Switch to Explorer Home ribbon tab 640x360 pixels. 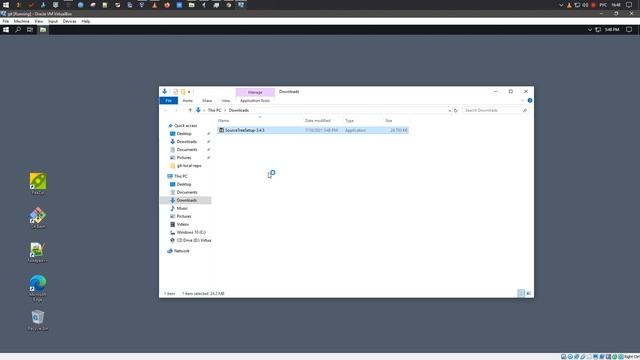tap(187, 100)
